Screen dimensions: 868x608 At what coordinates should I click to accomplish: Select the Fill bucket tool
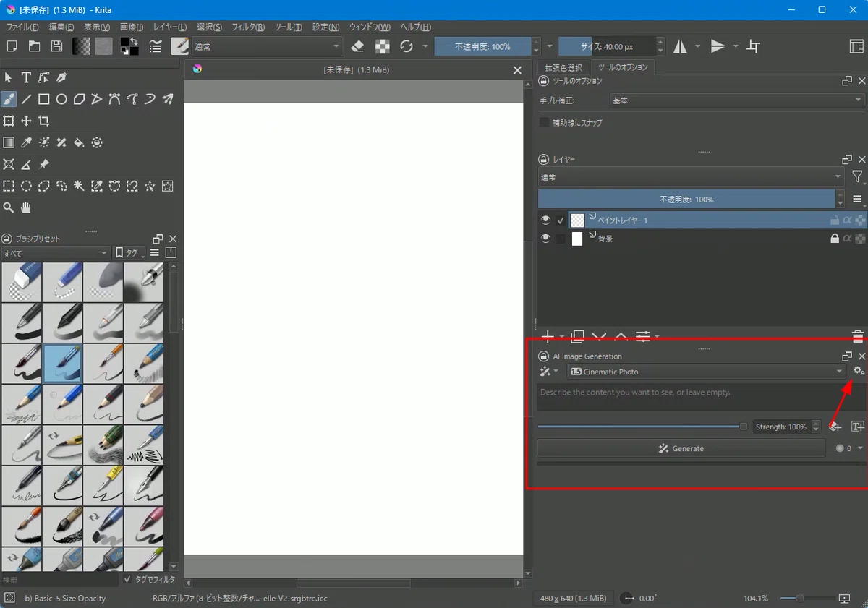80,142
